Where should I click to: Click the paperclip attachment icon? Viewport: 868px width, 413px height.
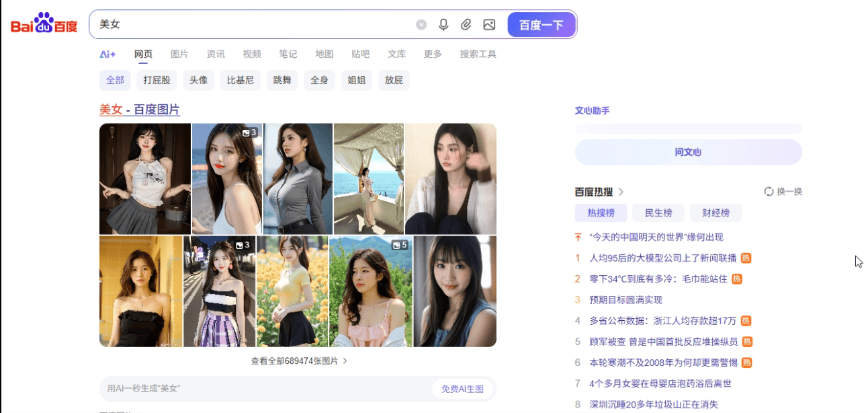(x=466, y=24)
